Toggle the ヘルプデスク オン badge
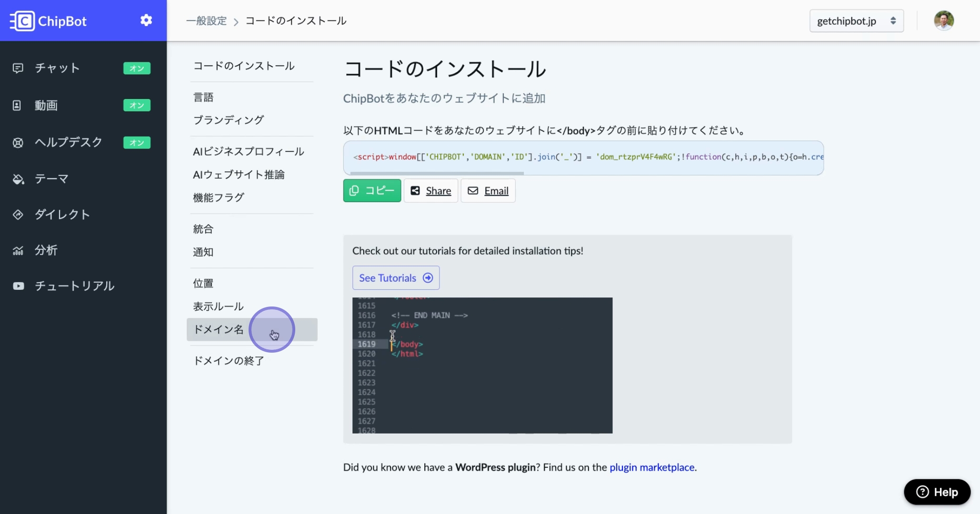 (x=137, y=142)
